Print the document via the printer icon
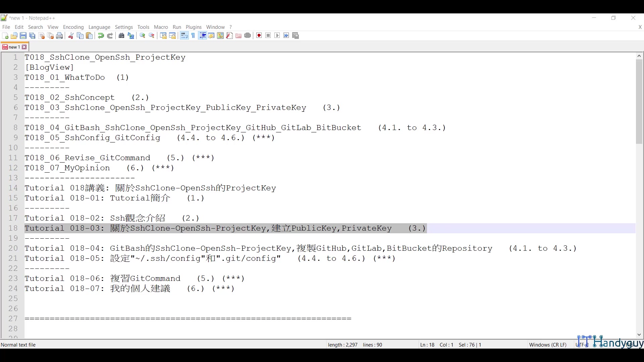Image resolution: width=644 pixels, height=362 pixels. pyautogui.click(x=59, y=36)
